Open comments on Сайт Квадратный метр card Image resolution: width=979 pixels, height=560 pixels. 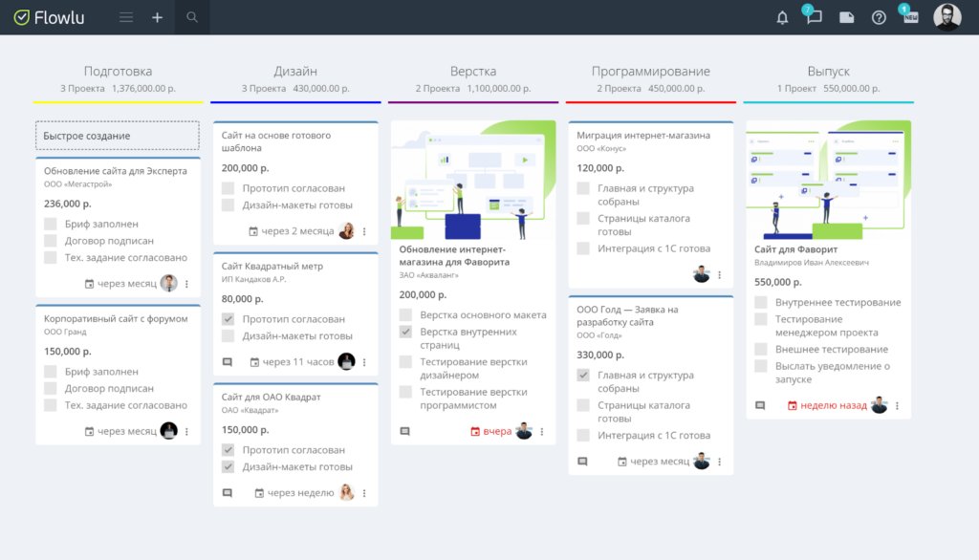click(x=227, y=361)
